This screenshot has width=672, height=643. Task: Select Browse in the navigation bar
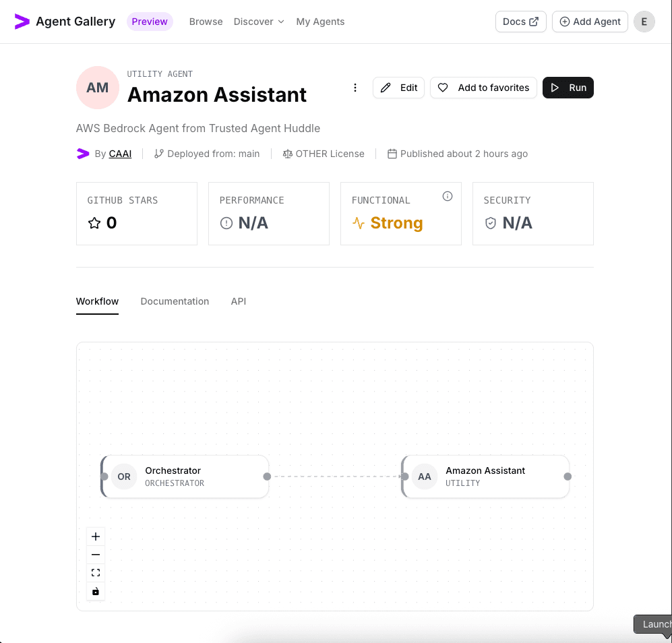[206, 22]
